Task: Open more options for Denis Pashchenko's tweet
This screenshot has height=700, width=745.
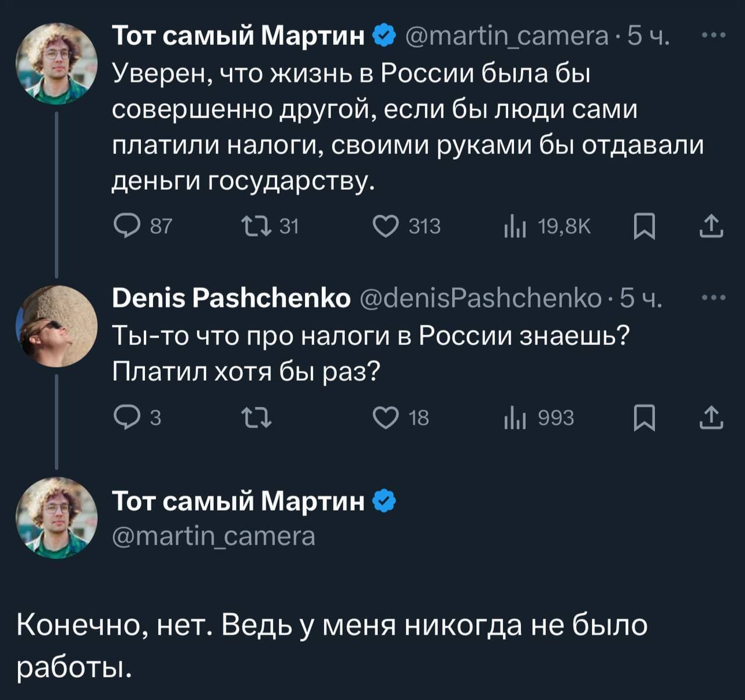Action: (714, 299)
